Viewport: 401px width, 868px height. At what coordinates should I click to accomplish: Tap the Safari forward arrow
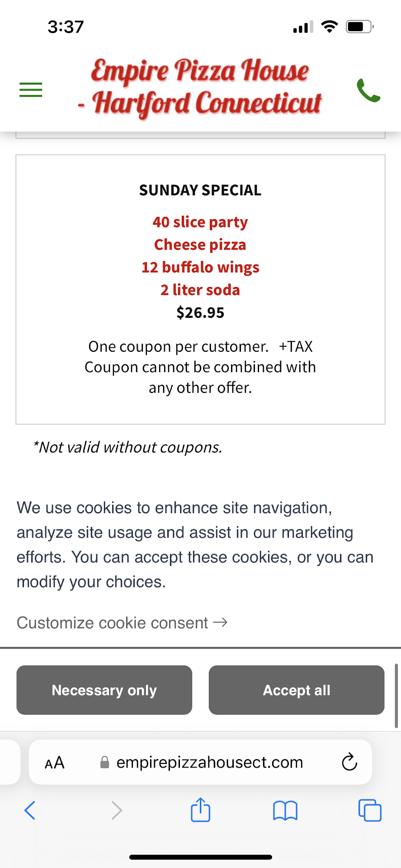pyautogui.click(x=117, y=810)
